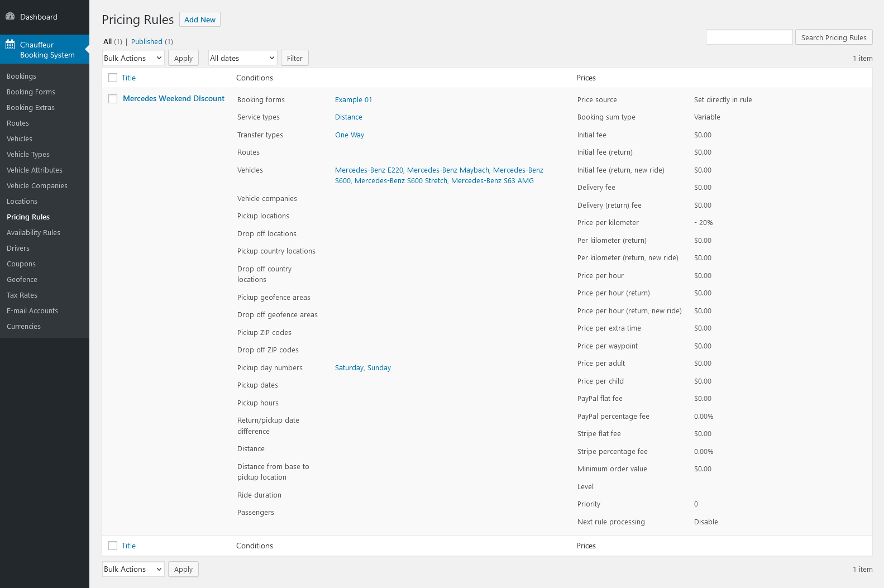Toggle the select-all checkbox in table footer
Screen dimensions: 884x588
[x=113, y=546]
